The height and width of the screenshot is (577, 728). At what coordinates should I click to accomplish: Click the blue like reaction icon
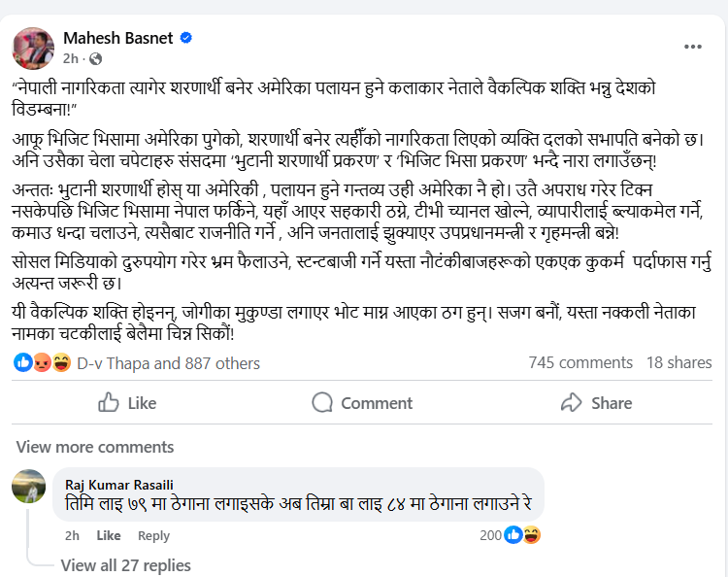(23, 363)
